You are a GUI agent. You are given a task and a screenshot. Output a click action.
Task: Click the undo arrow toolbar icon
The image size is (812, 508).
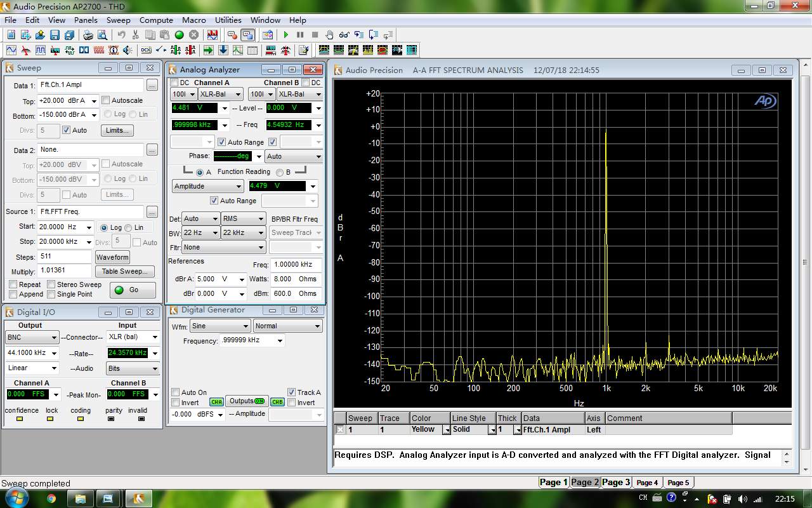pyautogui.click(x=121, y=35)
